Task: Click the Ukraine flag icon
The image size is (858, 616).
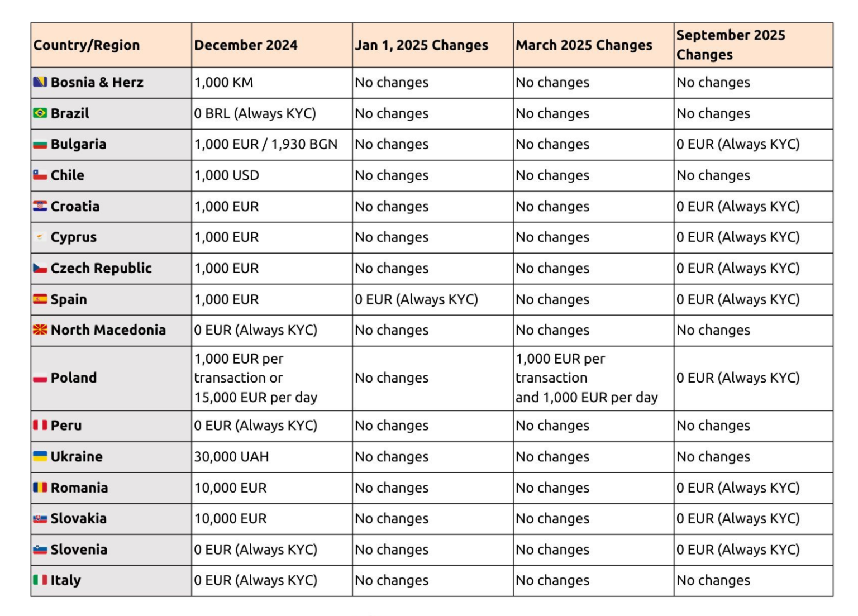Action: 40,456
